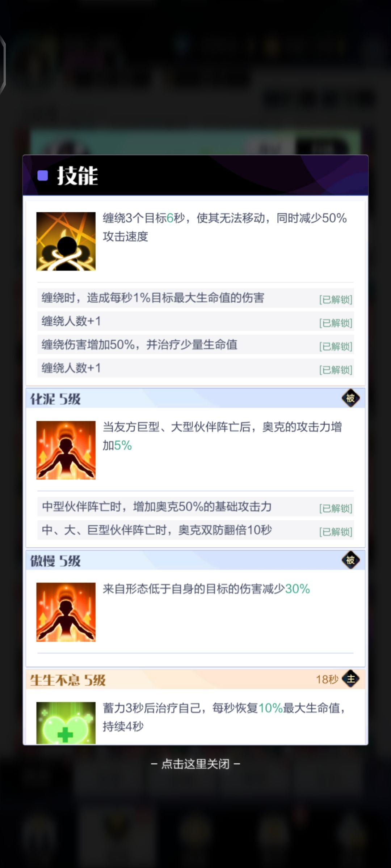Tap the 18秒 cooldown label
Viewport: 391px width, 868px height.
click(x=327, y=679)
